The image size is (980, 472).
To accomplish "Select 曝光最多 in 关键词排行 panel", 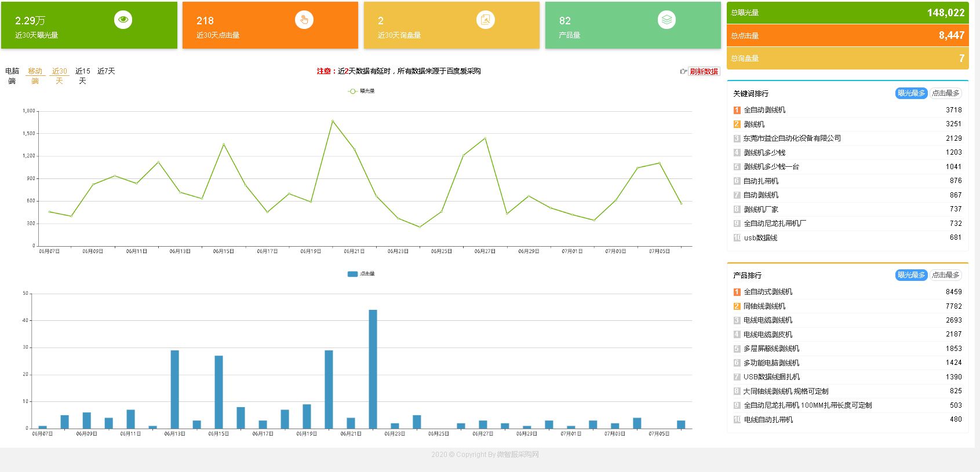I will (x=911, y=93).
